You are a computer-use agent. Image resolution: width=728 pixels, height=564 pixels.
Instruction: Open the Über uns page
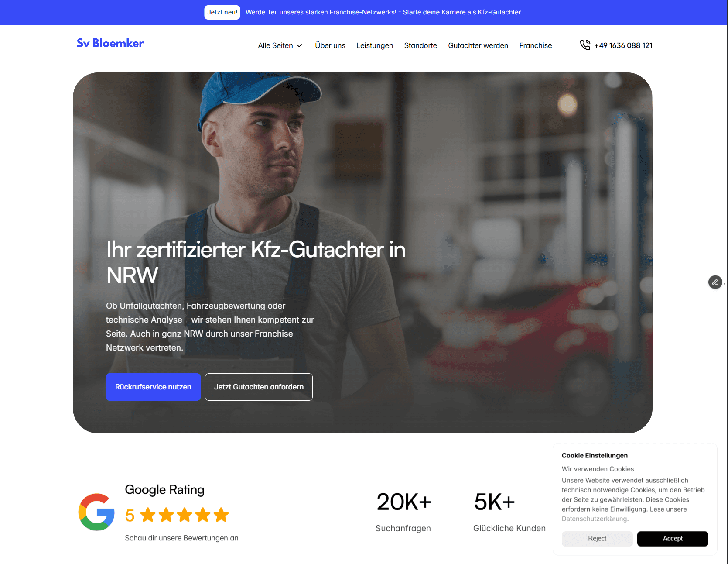[330, 45]
